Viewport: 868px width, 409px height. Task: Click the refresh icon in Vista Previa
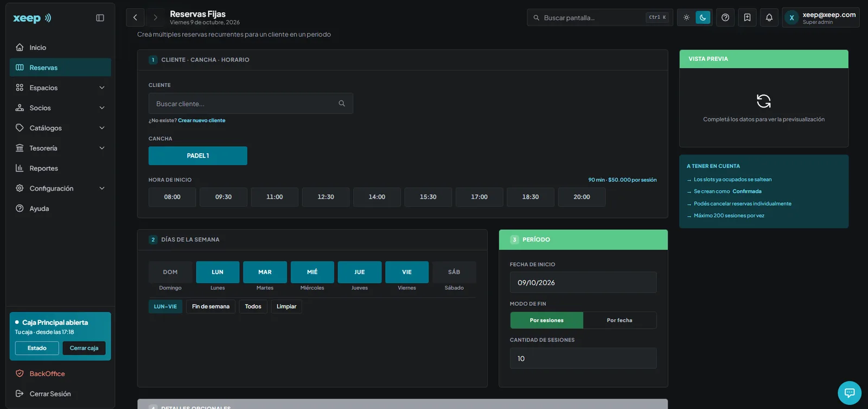764,101
